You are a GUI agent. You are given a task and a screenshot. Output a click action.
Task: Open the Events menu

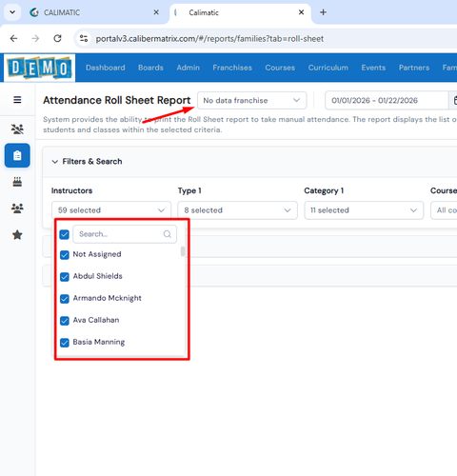pos(373,68)
